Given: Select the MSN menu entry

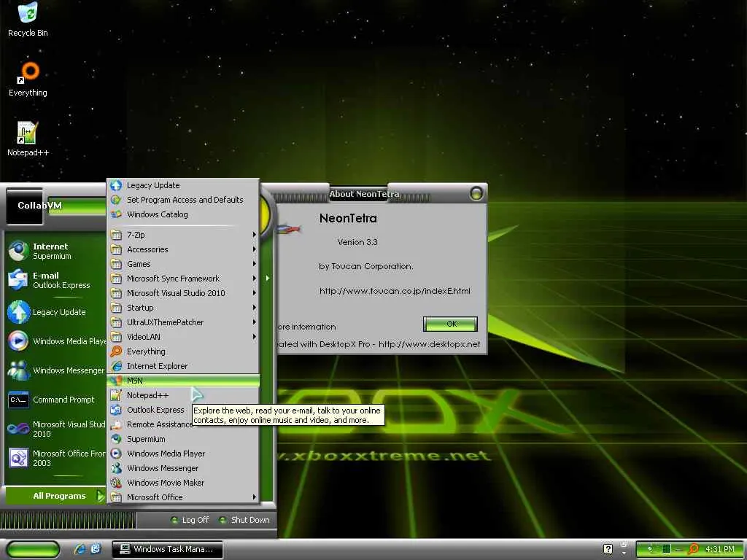Looking at the screenshot, I should (x=183, y=381).
